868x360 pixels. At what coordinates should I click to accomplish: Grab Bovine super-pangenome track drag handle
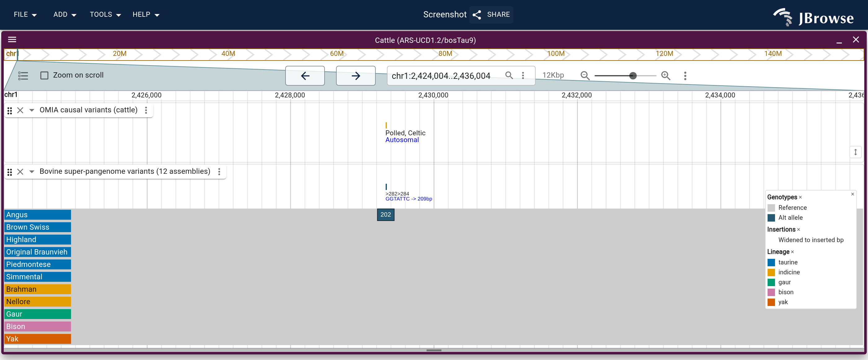point(10,172)
